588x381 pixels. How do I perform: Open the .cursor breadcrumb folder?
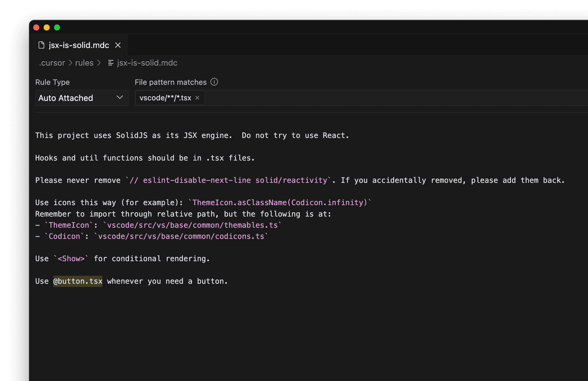click(x=52, y=63)
